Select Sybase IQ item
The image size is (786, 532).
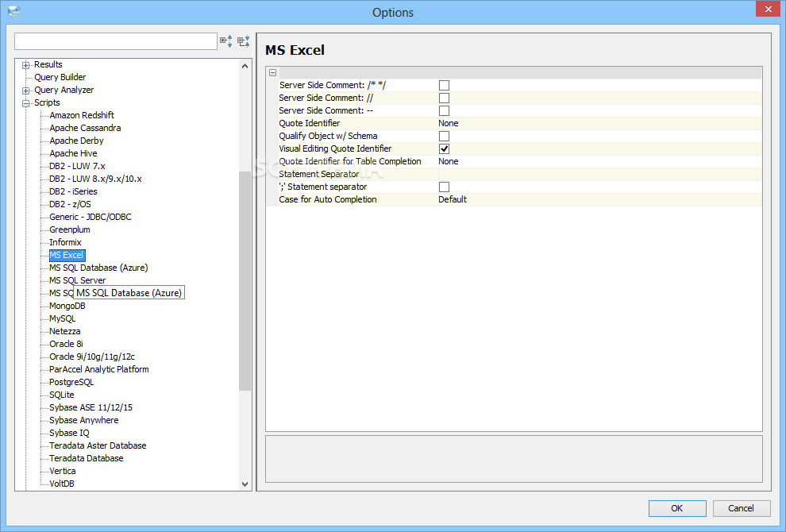tap(69, 433)
